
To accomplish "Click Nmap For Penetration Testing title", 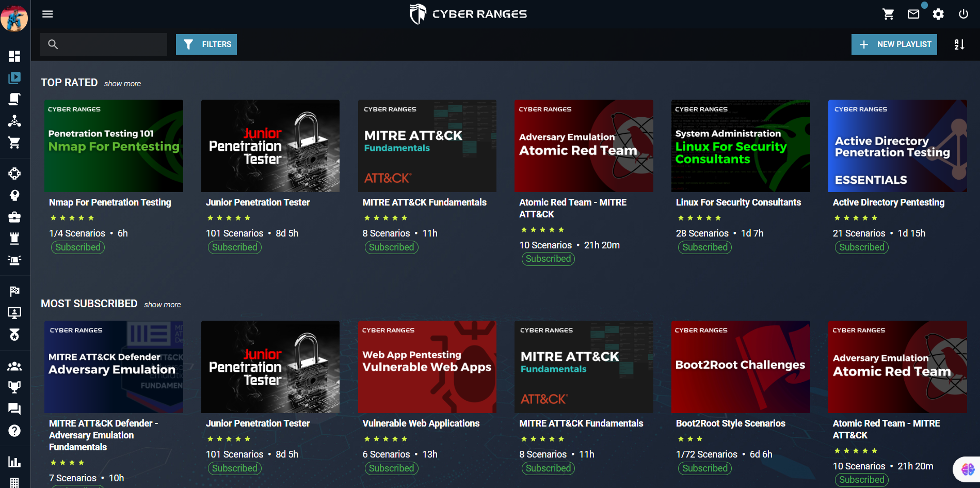I will tap(110, 202).
